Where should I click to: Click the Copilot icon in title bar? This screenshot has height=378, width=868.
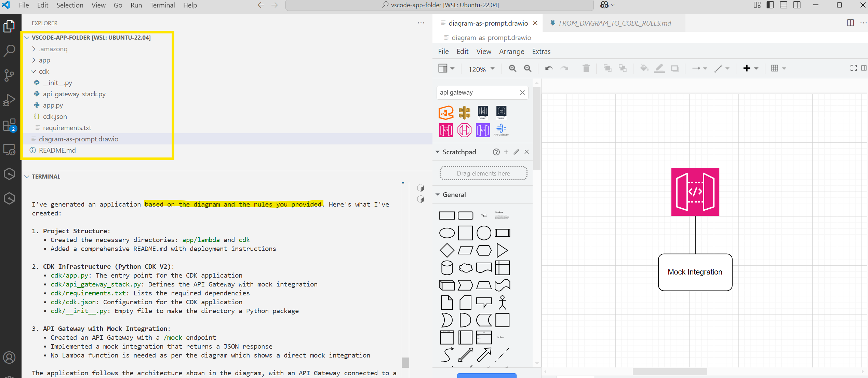click(x=604, y=5)
